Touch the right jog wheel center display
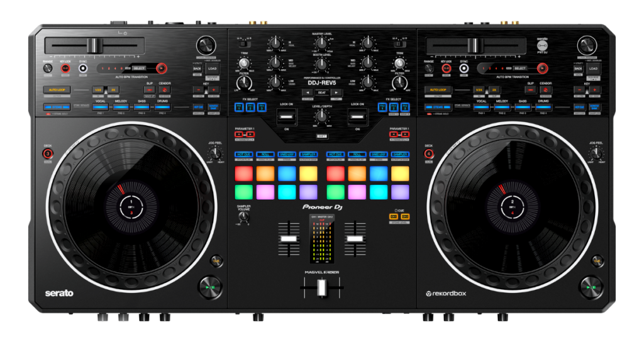The image size is (644, 342). coord(512,207)
